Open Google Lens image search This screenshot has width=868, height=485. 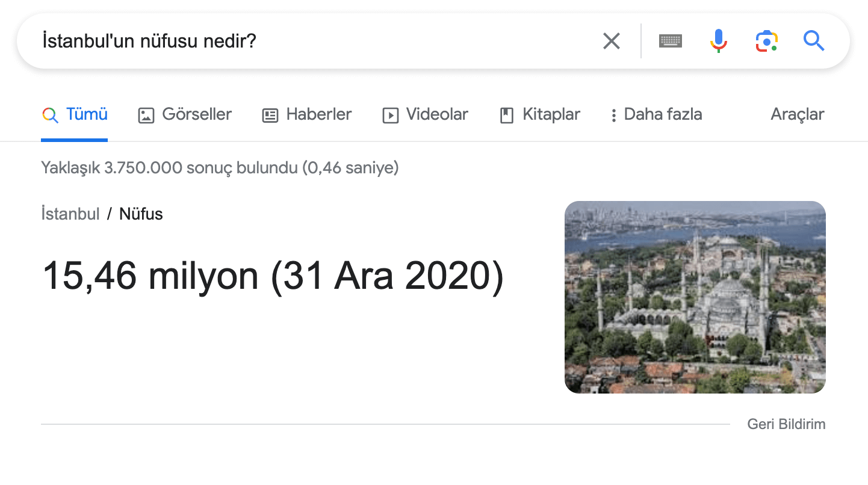pos(766,41)
